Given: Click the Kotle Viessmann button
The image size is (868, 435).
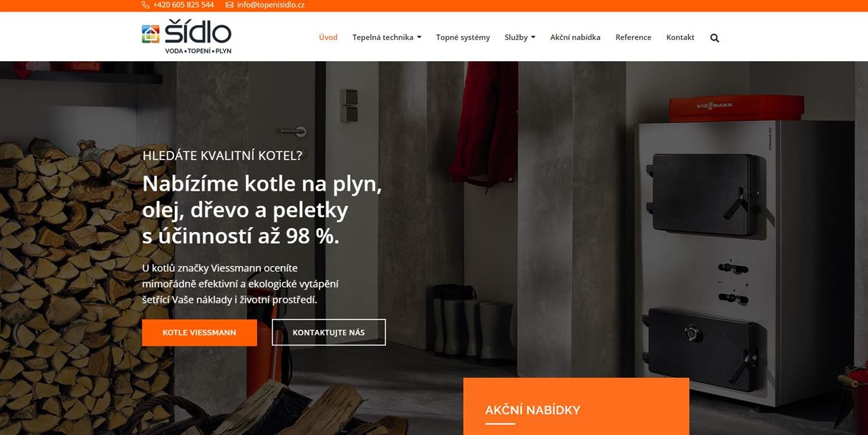Looking at the screenshot, I should tap(199, 333).
